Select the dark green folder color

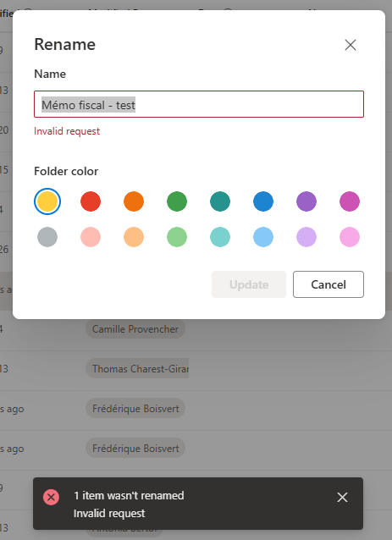pos(177,201)
